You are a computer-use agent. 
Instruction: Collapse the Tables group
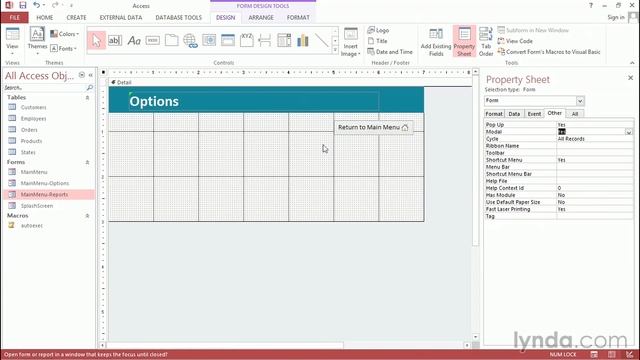tap(87, 98)
